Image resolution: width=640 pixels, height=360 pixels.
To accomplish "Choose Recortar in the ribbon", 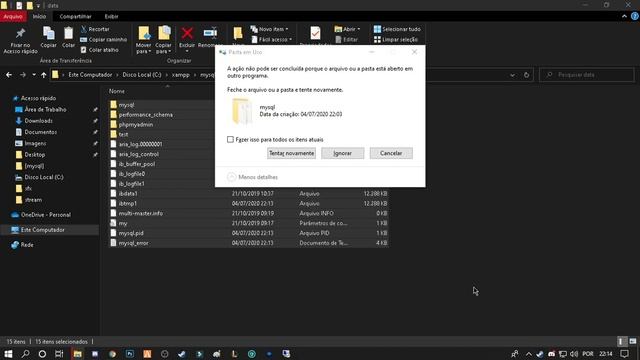I will (95, 29).
